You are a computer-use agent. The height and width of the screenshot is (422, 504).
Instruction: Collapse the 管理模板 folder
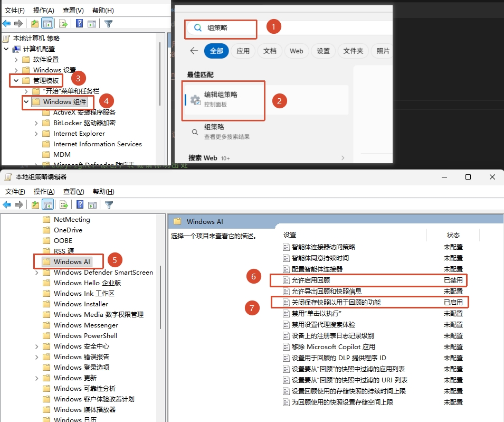16,80
